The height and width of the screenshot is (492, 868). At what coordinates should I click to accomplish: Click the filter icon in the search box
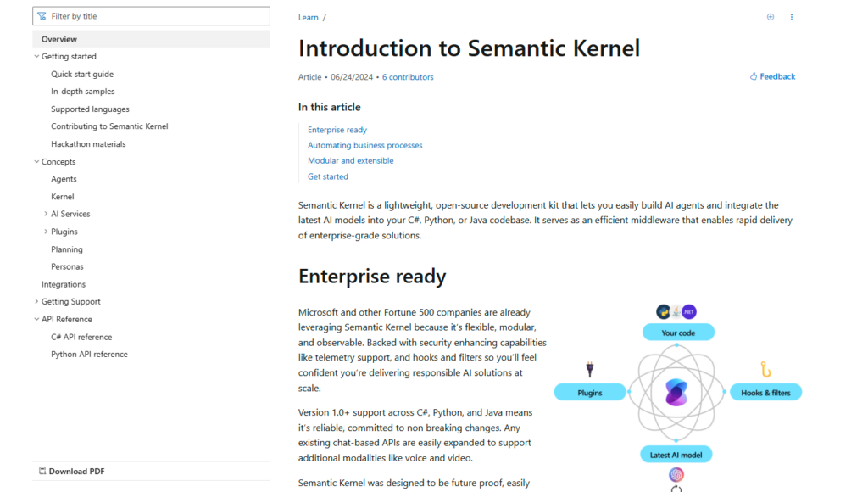(42, 16)
